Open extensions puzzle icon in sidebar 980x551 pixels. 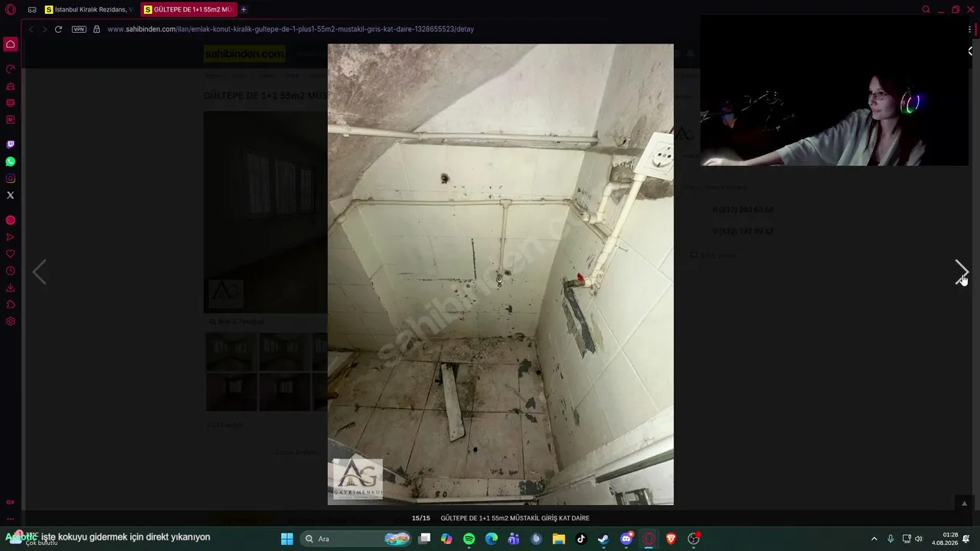pos(11,305)
